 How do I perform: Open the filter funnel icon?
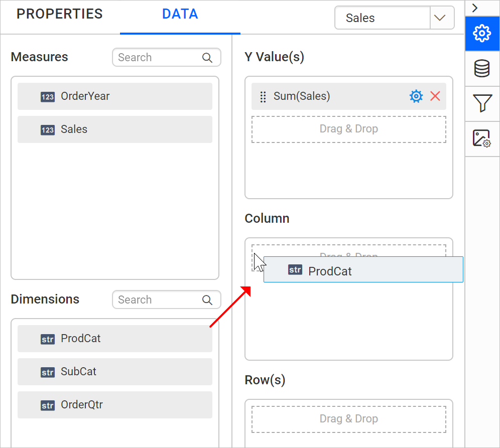(482, 103)
